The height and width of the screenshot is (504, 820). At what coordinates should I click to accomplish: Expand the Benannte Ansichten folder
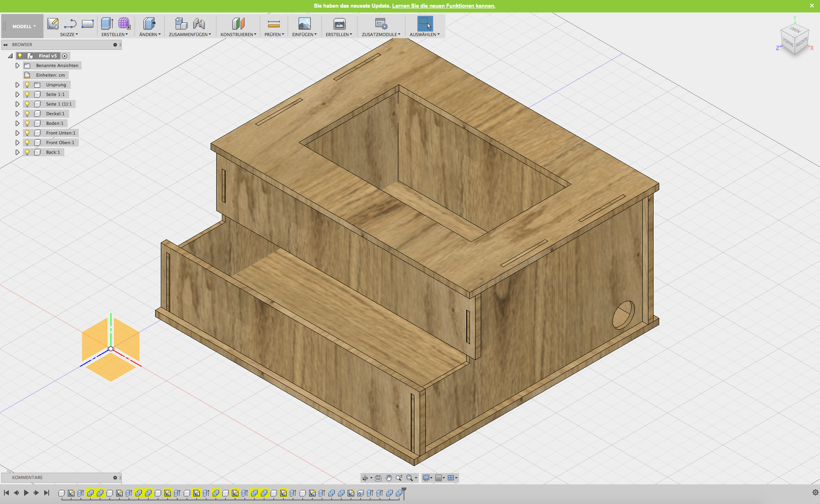(x=17, y=65)
